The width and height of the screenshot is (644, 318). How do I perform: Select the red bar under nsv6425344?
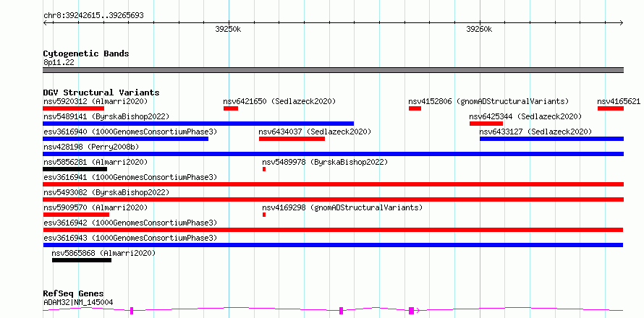(486, 124)
